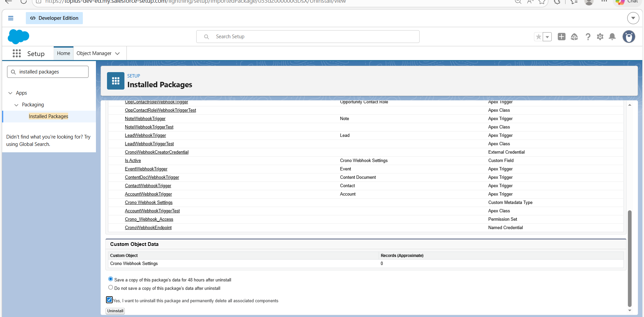Open the ContentDocWebhookTrigger link
The width and height of the screenshot is (644, 317).
[x=152, y=177]
